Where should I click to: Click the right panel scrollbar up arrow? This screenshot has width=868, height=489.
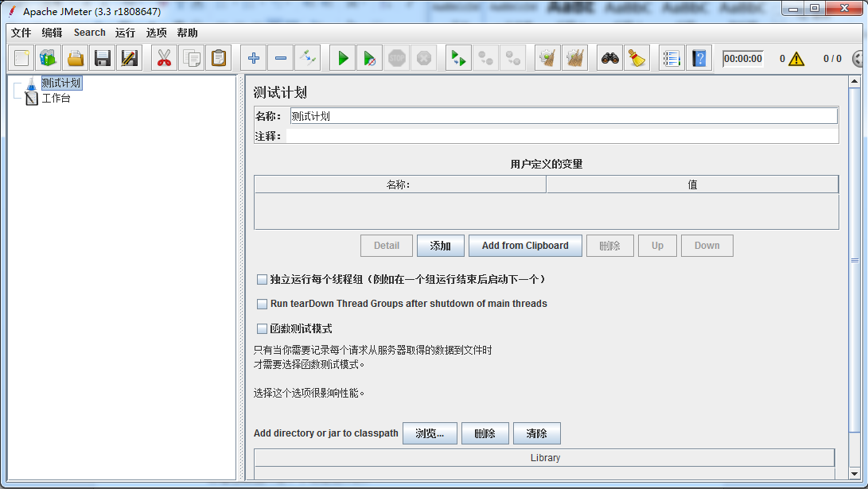coord(854,82)
